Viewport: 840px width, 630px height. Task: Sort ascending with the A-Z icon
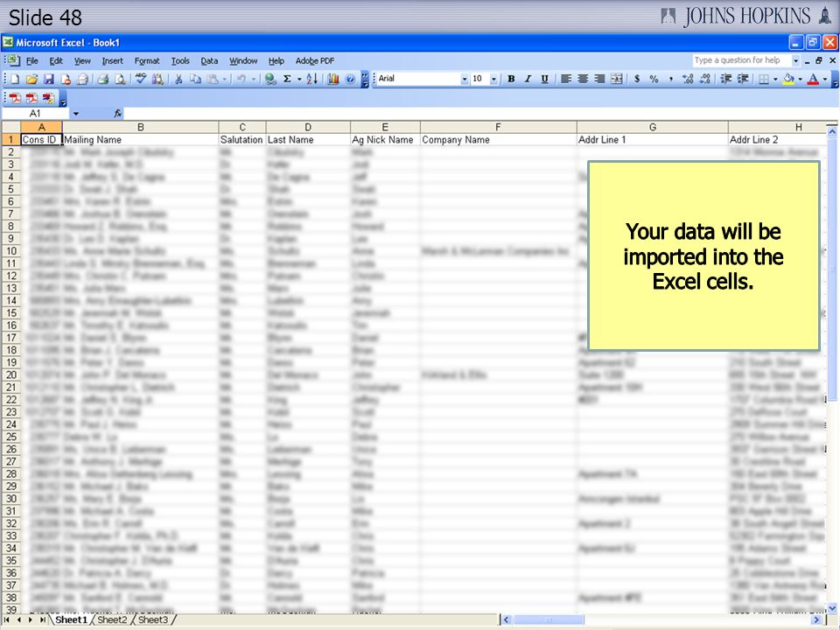[312, 80]
